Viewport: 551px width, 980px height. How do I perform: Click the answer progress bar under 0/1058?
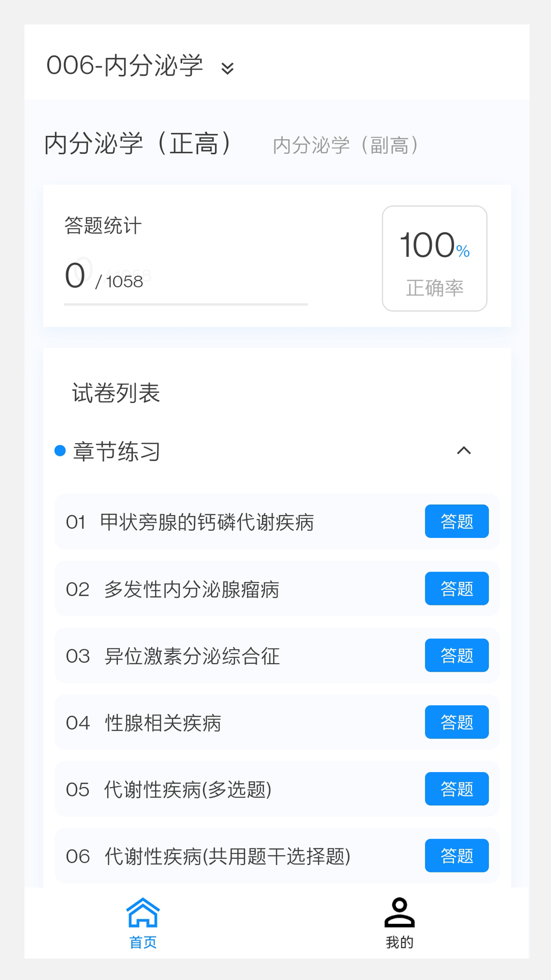pos(186,304)
